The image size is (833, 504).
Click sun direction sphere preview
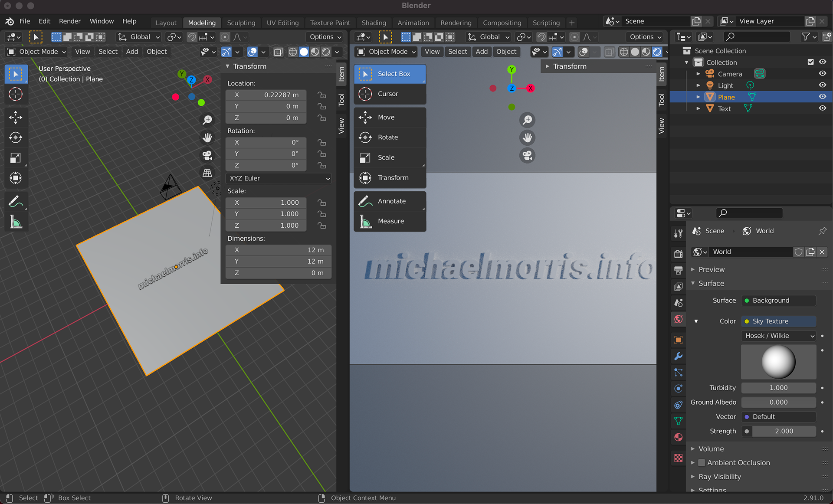(x=779, y=362)
